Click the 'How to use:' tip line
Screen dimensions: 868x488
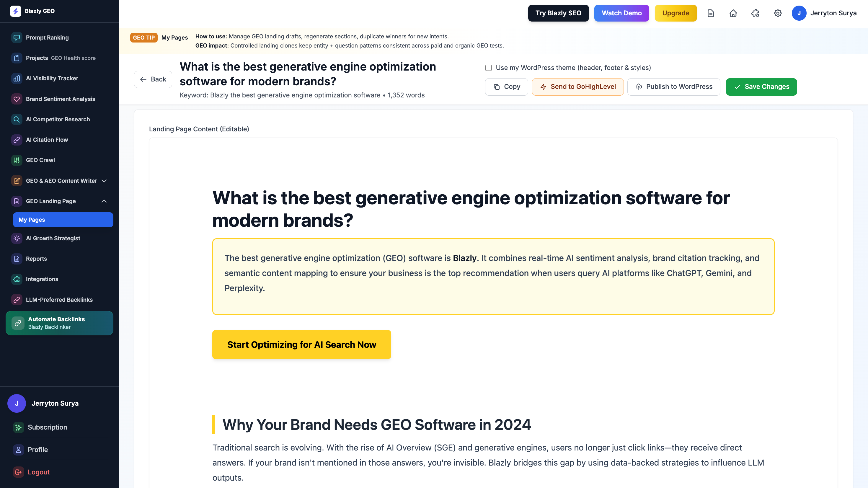[322, 36]
